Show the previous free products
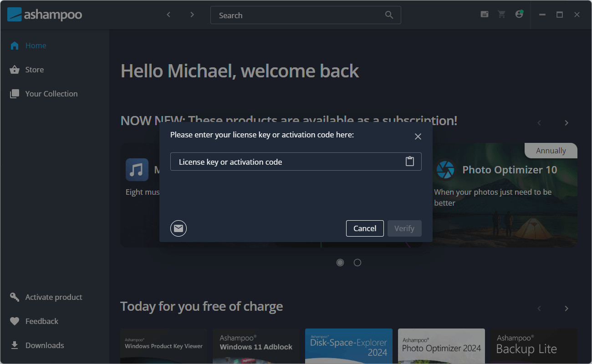 click(x=539, y=308)
